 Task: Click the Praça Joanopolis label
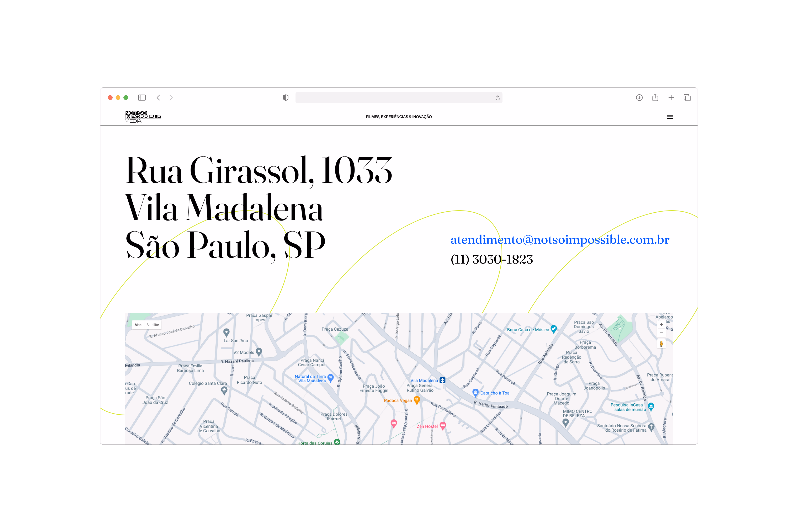click(594, 386)
